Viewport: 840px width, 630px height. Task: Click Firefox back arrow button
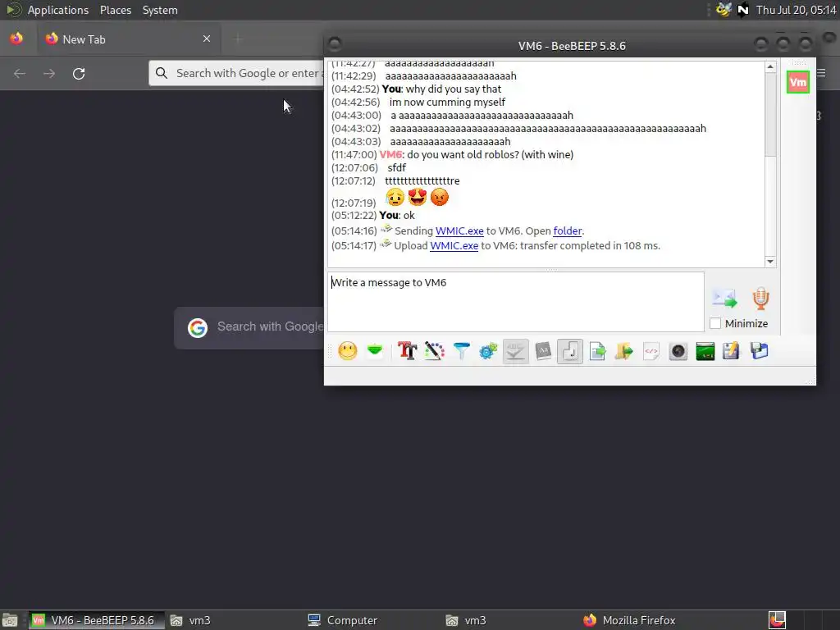pos(20,73)
